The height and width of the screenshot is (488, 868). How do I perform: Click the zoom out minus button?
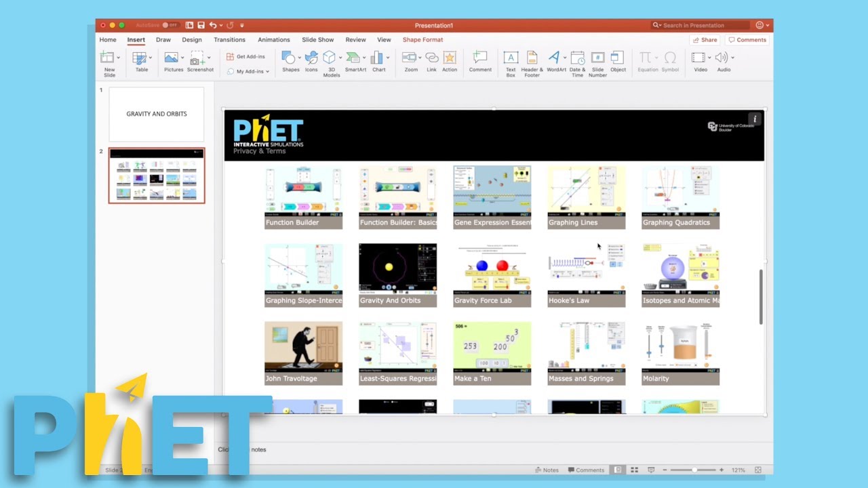pos(665,470)
